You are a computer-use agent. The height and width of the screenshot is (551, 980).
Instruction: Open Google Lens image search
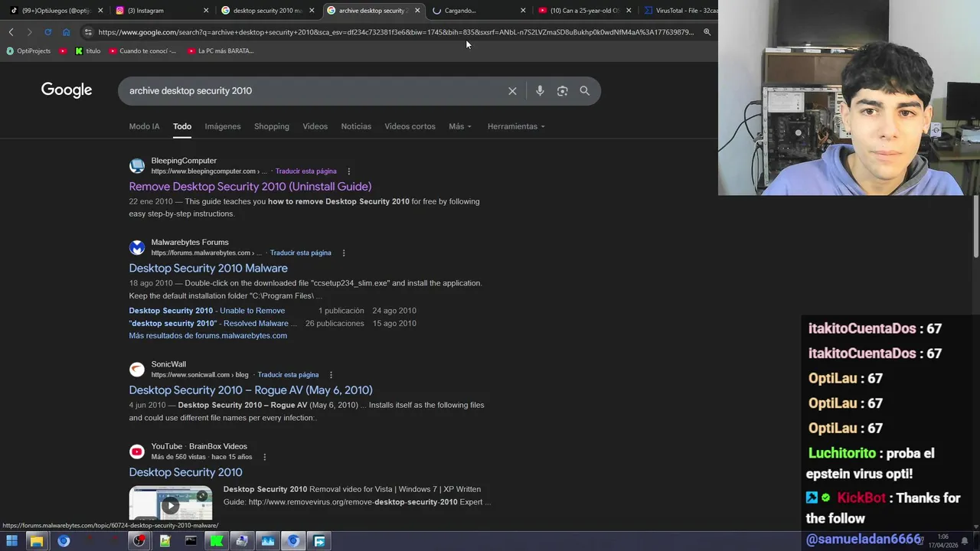click(562, 91)
